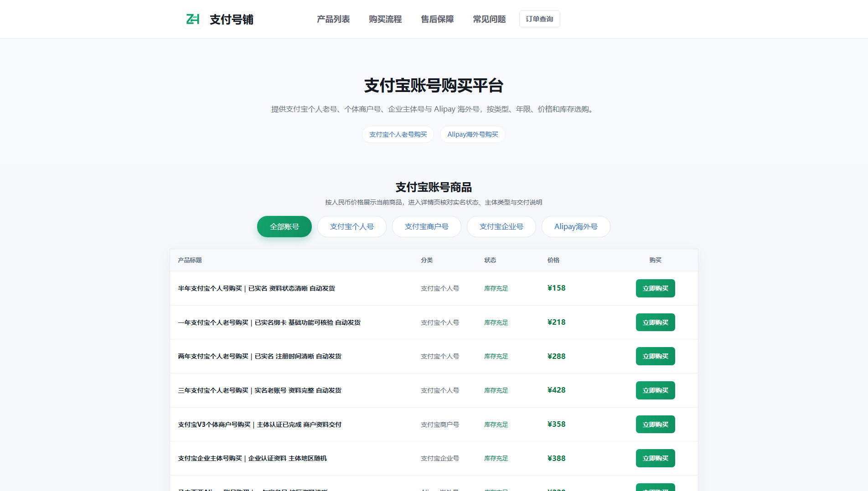Screen dimensions: 868x491
Task: Open the 一年支付宝个人老号购买 product title
Action: tap(269, 322)
